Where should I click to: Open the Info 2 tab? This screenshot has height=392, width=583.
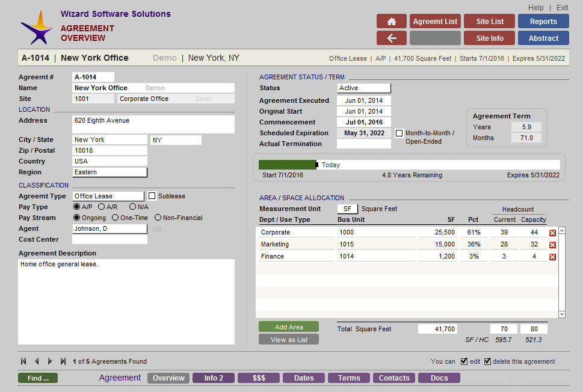pos(214,378)
